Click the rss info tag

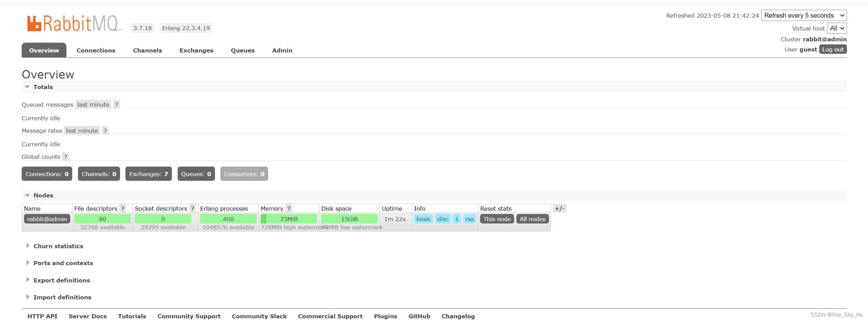pos(469,219)
